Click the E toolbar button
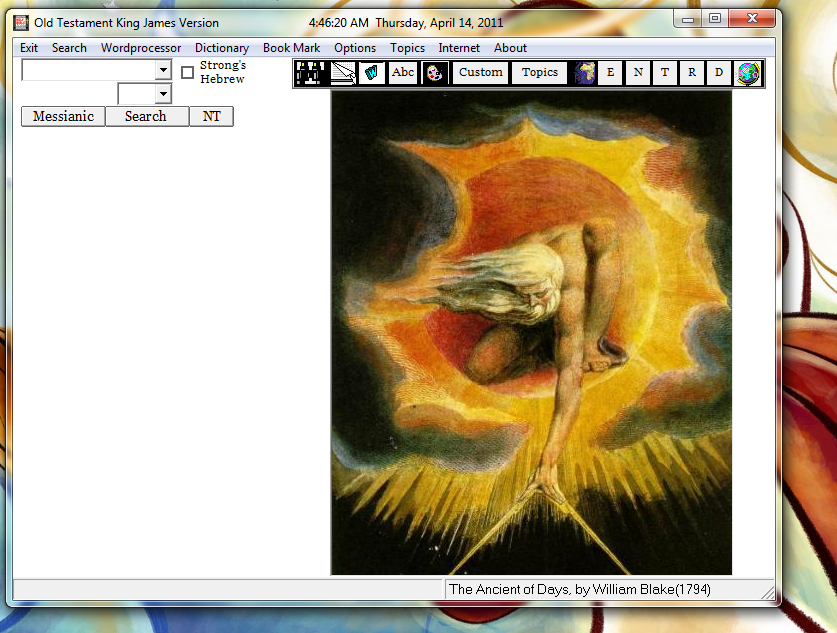The width and height of the screenshot is (837, 633). pos(610,73)
